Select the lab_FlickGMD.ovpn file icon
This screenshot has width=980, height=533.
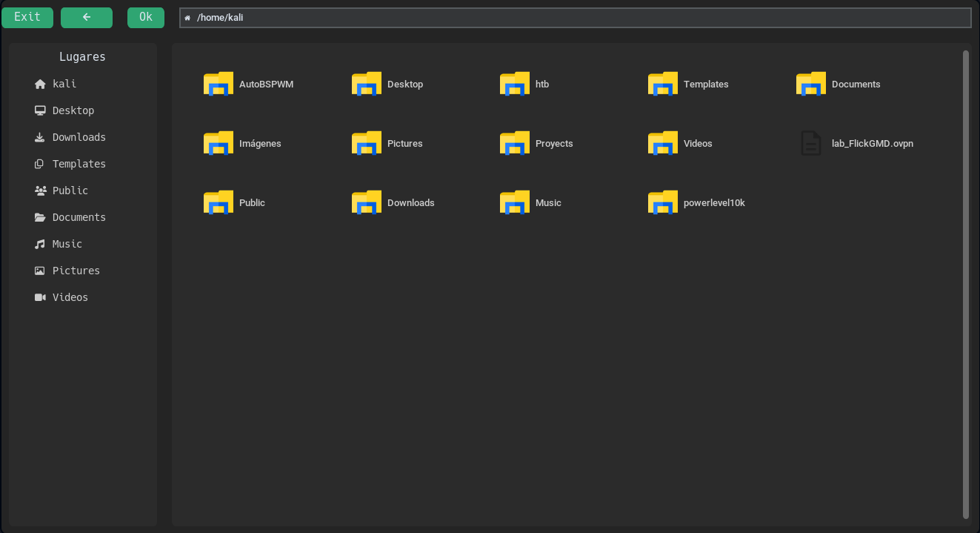tap(811, 143)
